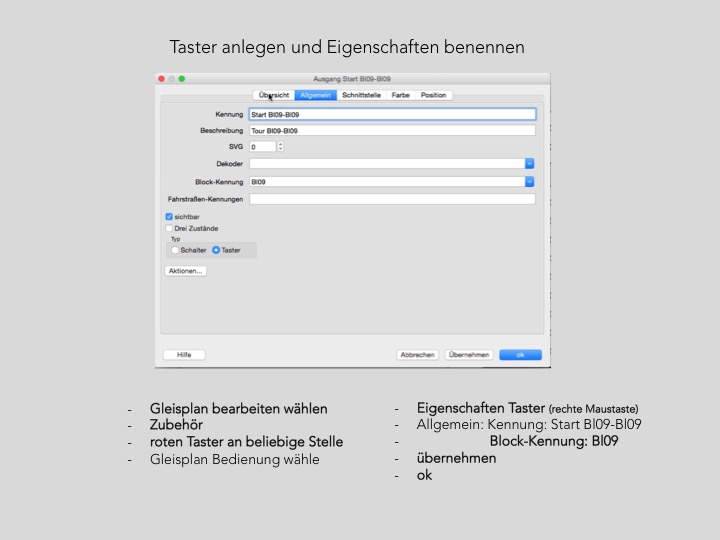
Task: Choose the Taster radio option
Action: [x=216, y=250]
